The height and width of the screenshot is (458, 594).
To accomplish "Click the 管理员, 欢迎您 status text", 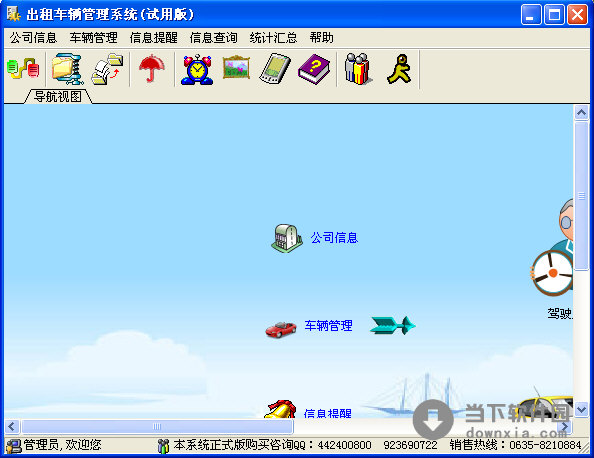I will point(63,445).
